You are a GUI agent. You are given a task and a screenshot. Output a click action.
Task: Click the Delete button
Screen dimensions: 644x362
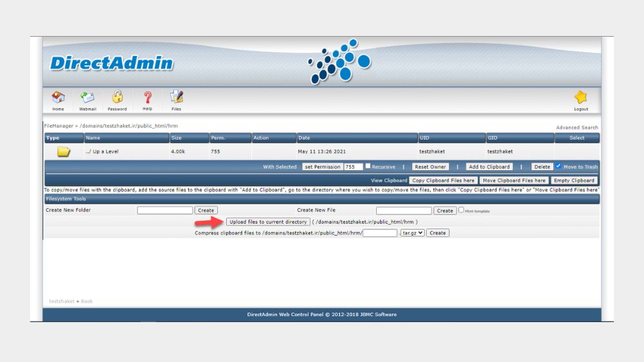coord(542,167)
